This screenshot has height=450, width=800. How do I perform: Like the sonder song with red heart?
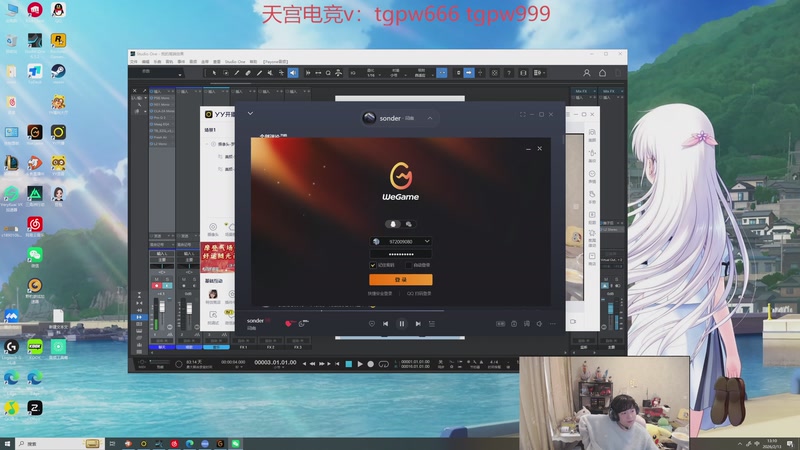pos(289,323)
